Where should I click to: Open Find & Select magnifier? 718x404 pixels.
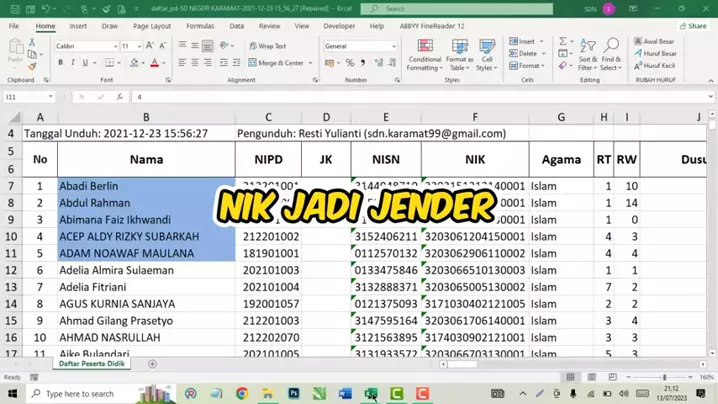pyautogui.click(x=611, y=56)
